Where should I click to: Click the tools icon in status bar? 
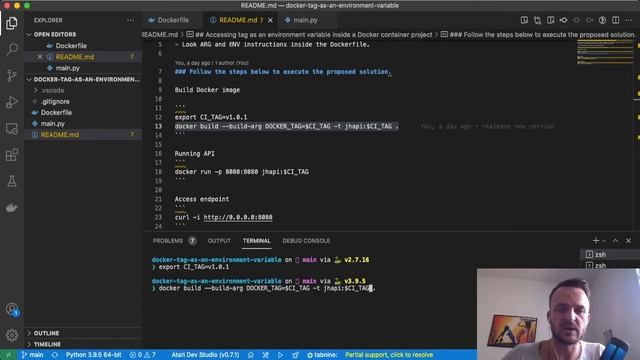click(265, 355)
